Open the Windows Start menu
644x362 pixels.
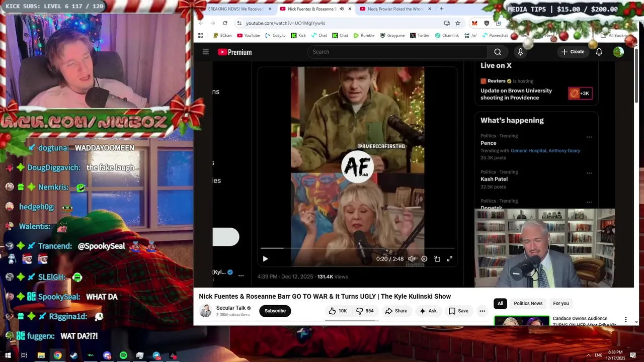[8, 355]
